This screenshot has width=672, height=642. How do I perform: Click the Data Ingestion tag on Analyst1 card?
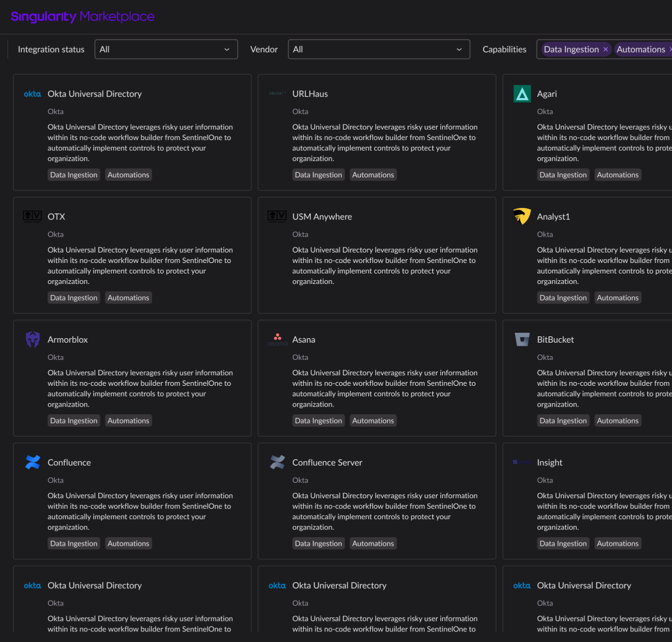click(x=563, y=298)
